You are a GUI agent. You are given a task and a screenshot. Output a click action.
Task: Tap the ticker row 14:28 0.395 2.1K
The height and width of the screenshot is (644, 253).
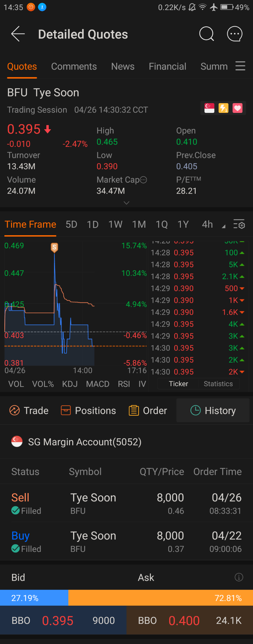tap(198, 276)
